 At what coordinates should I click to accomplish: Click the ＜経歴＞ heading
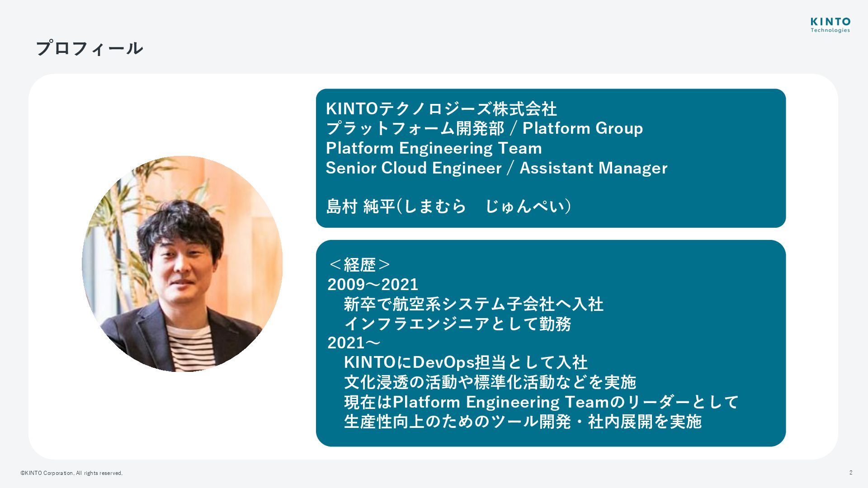pos(359,264)
